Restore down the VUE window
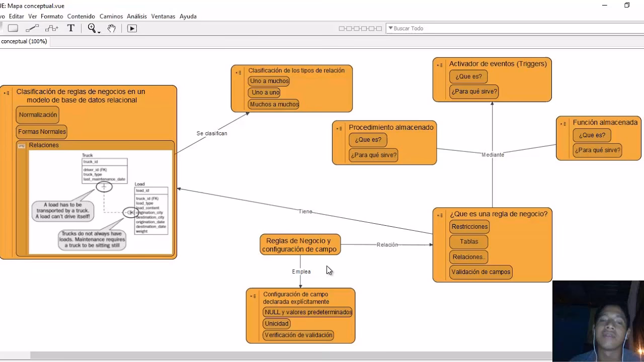This screenshot has height=362, width=644. (x=627, y=6)
